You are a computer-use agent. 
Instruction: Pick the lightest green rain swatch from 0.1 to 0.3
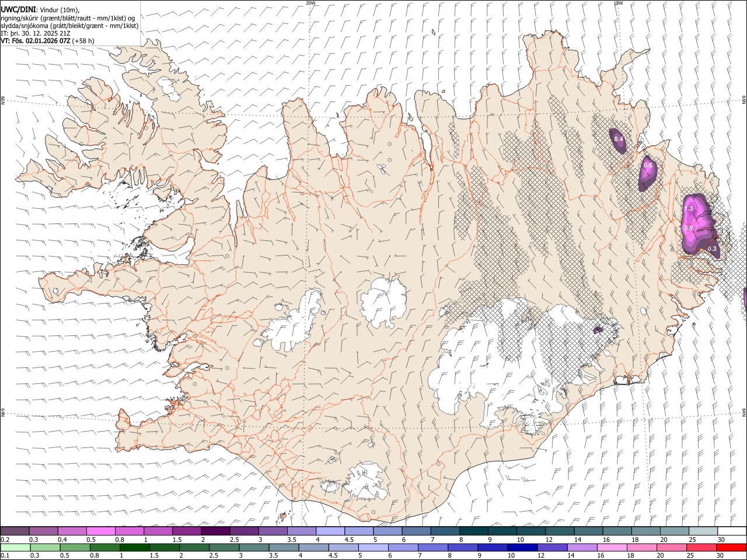coord(15,547)
